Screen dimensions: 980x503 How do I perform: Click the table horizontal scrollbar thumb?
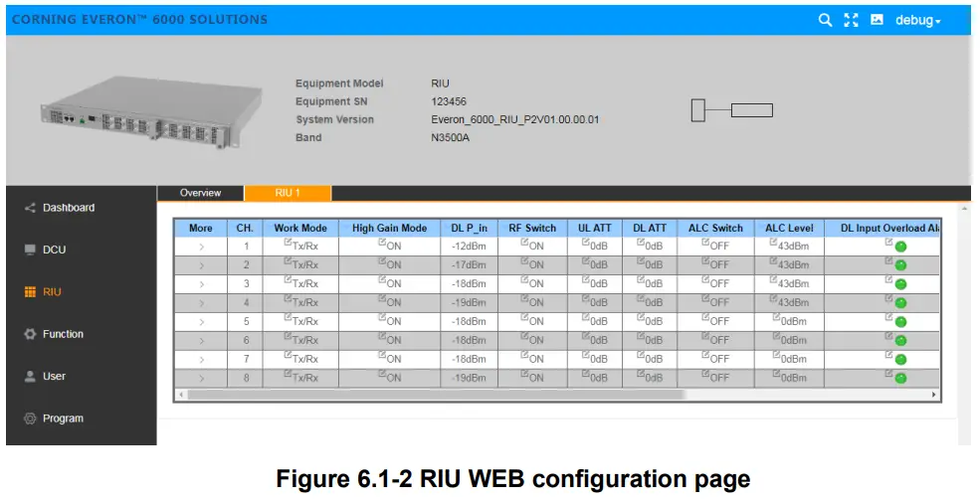pos(436,395)
